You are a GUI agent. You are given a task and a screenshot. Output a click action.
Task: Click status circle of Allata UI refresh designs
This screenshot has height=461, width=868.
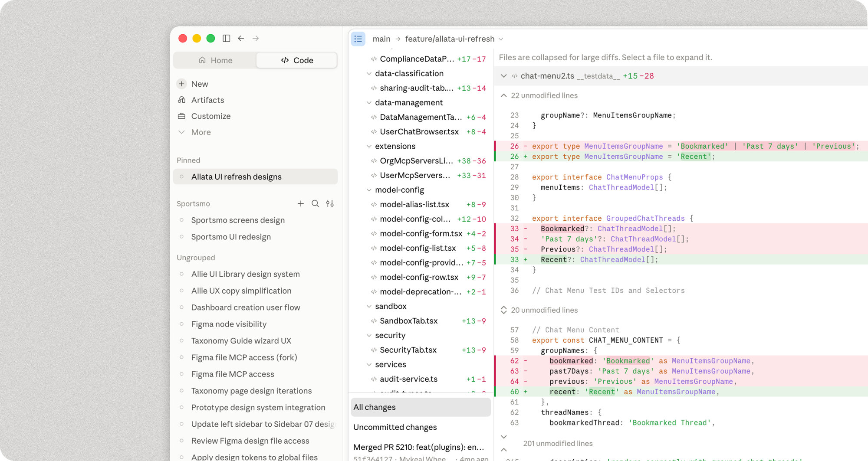point(182,177)
